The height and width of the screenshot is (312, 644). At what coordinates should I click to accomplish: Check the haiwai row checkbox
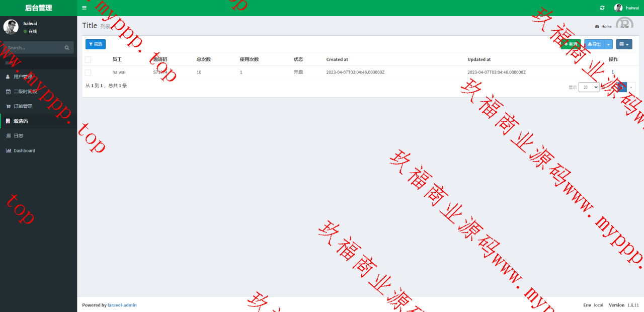[88, 72]
